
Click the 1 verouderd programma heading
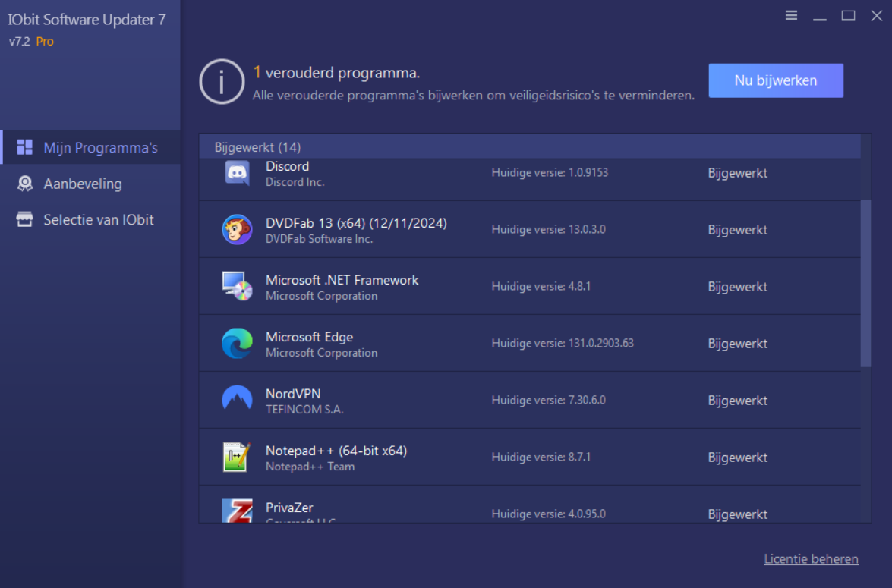click(x=336, y=73)
